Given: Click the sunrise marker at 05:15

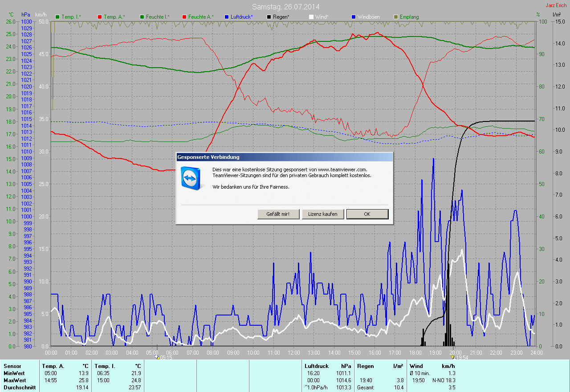Looking at the screenshot, I should (x=156, y=357).
